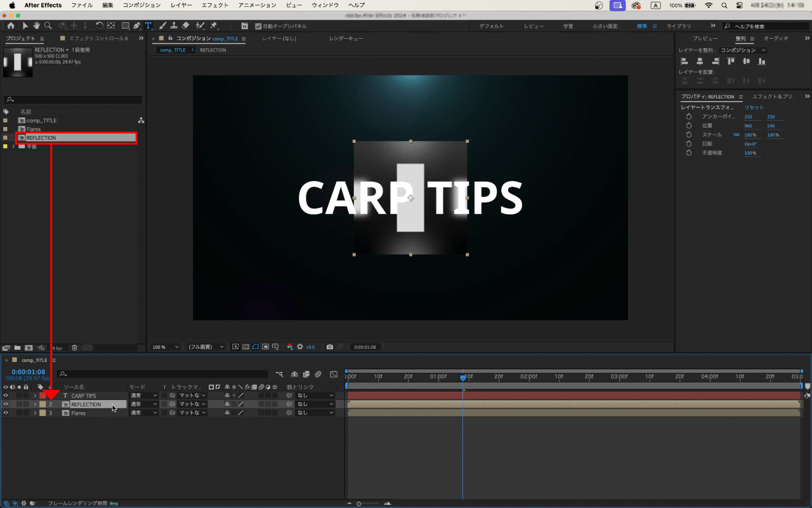Select the Rotation tool

click(x=100, y=26)
